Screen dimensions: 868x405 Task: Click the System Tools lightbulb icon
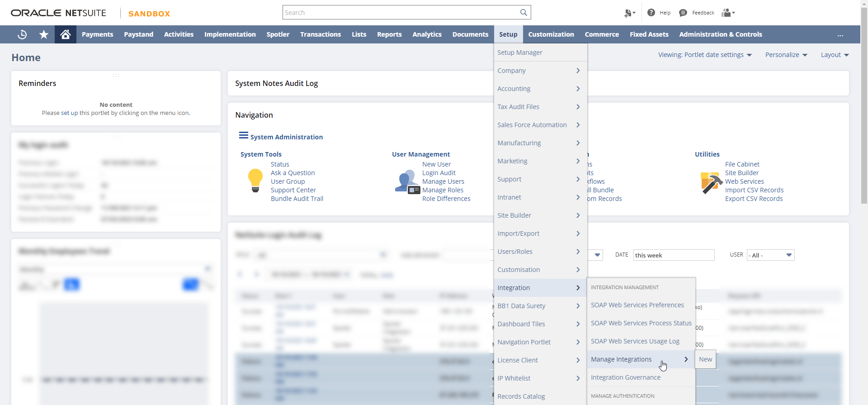point(255,181)
